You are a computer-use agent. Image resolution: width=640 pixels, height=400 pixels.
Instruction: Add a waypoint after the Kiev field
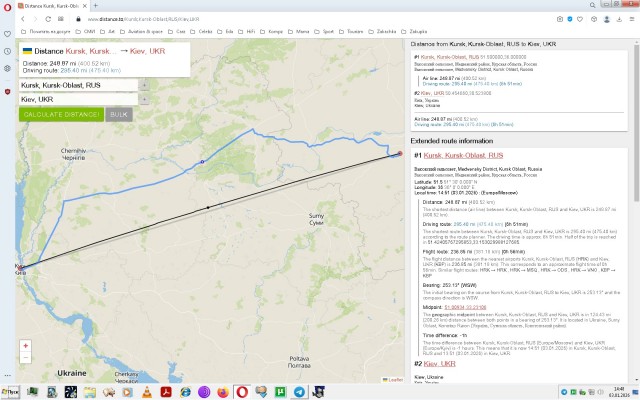[x=144, y=99]
